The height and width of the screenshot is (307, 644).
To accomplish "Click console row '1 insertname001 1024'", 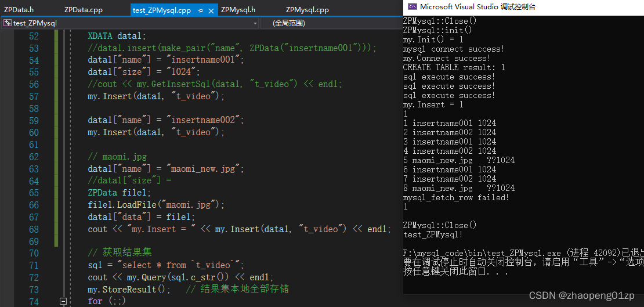I will (450, 123).
